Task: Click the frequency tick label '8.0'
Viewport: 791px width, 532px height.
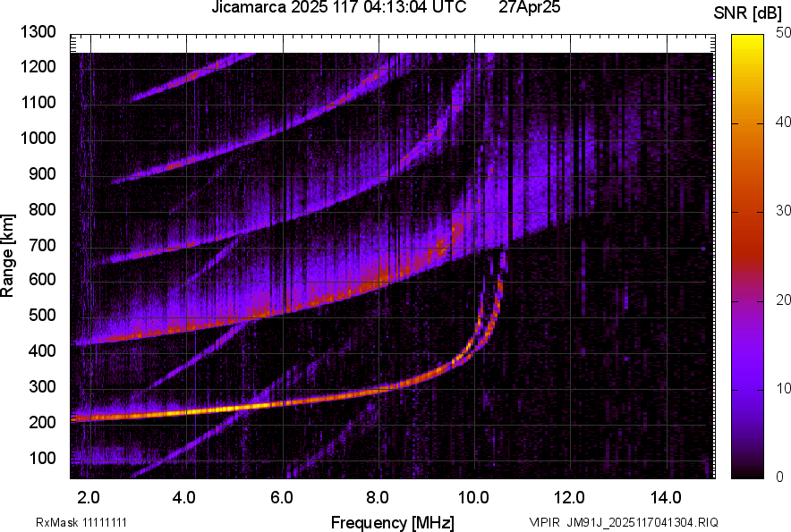Action: pyautogui.click(x=377, y=498)
